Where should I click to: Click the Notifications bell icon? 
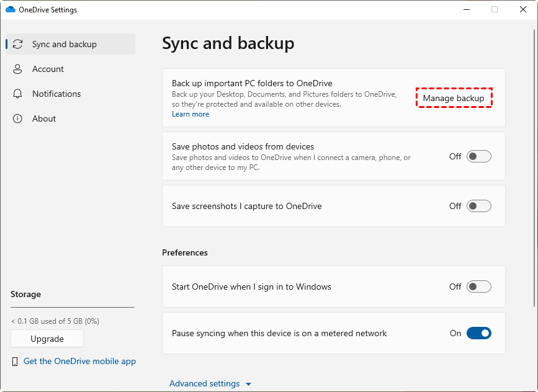18,94
